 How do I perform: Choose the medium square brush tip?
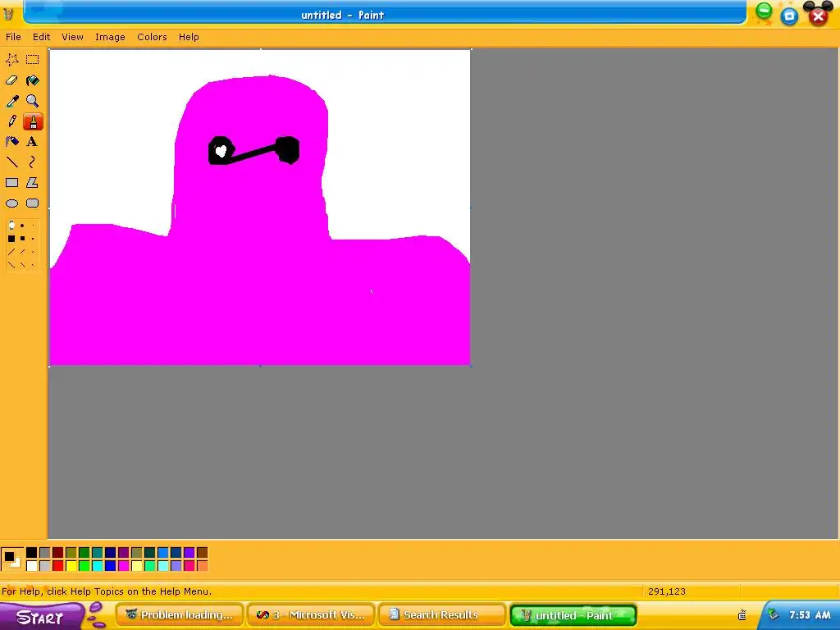(x=22, y=239)
